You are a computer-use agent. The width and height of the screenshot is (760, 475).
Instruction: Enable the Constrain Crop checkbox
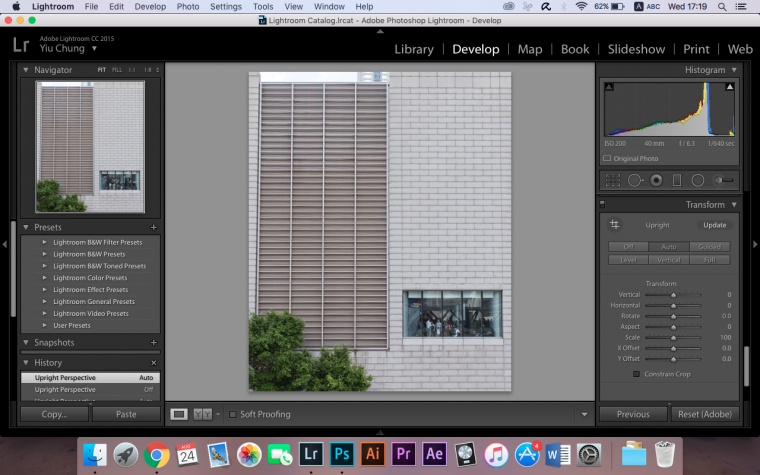(x=636, y=374)
